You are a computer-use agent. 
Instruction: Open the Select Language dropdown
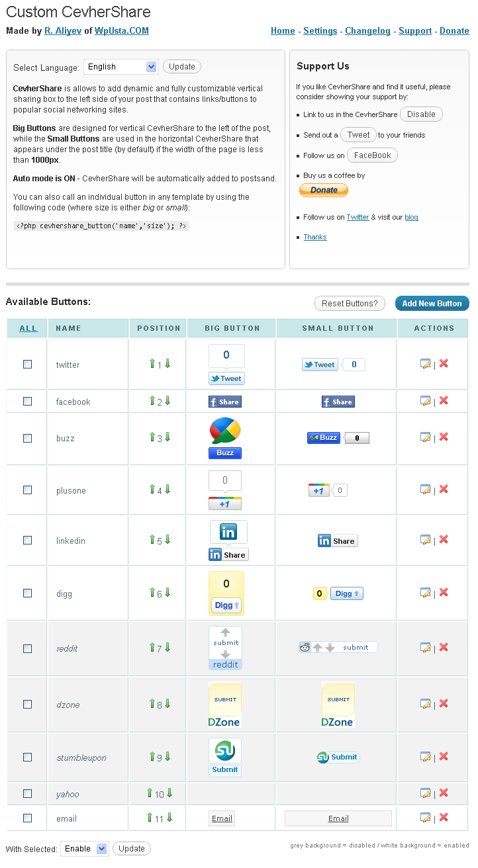tap(120, 67)
